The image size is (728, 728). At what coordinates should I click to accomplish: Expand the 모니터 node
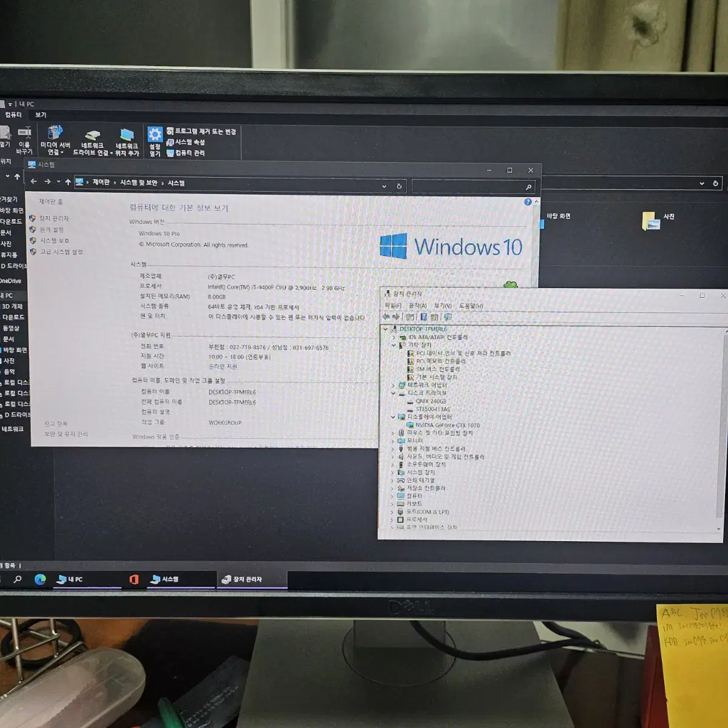[393, 440]
